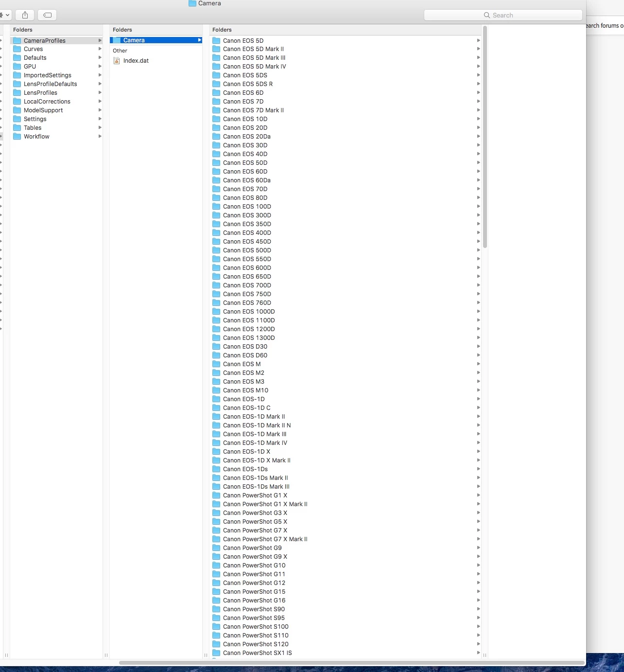Image resolution: width=624 pixels, height=672 pixels.
Task: Click the horizontal scrollbar at the window bottom
Action: click(351, 663)
